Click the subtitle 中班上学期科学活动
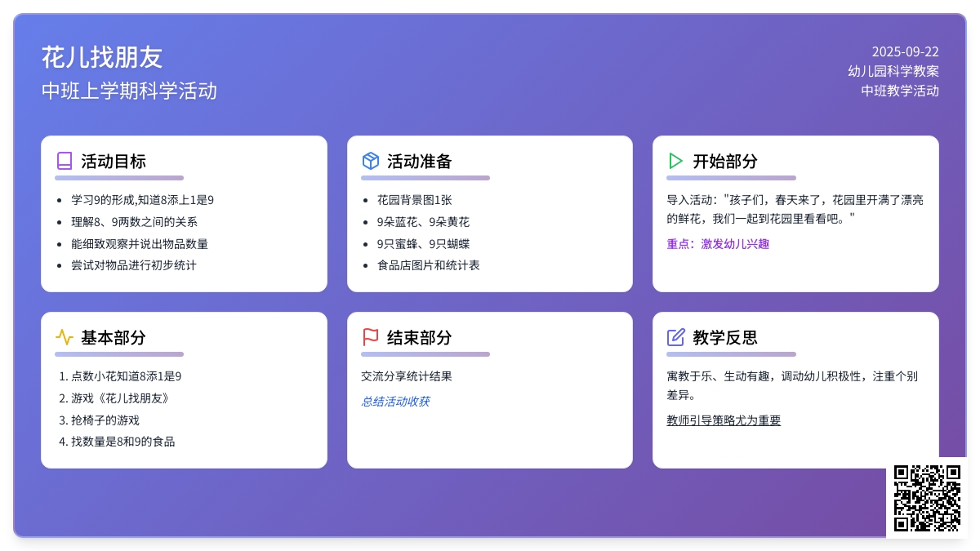The image size is (980, 551). pyautogui.click(x=129, y=91)
